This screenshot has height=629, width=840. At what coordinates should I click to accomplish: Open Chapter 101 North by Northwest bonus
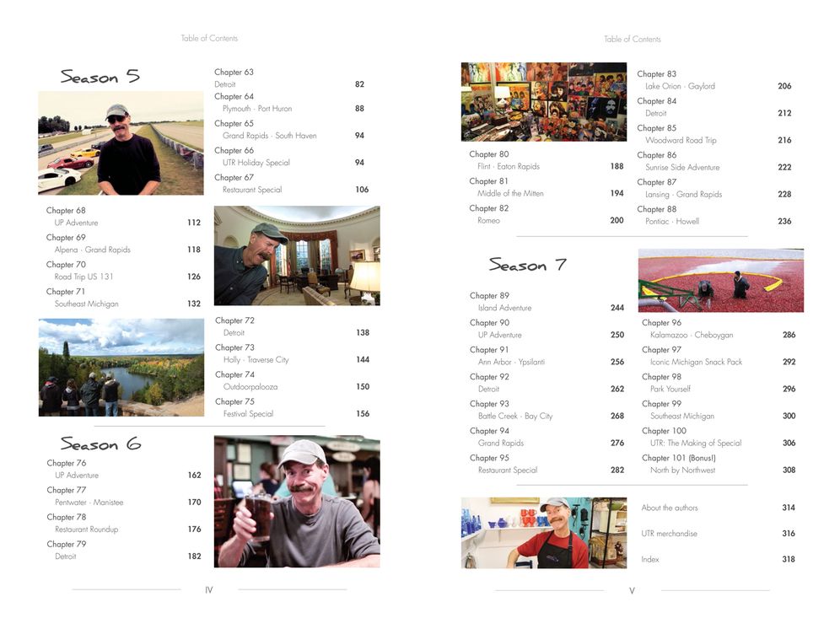pyautogui.click(x=719, y=464)
